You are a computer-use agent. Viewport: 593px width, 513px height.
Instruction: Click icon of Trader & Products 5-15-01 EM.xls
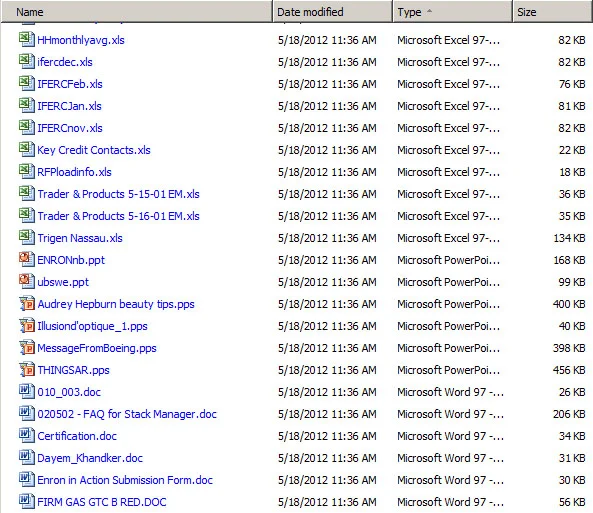[x=26, y=193]
